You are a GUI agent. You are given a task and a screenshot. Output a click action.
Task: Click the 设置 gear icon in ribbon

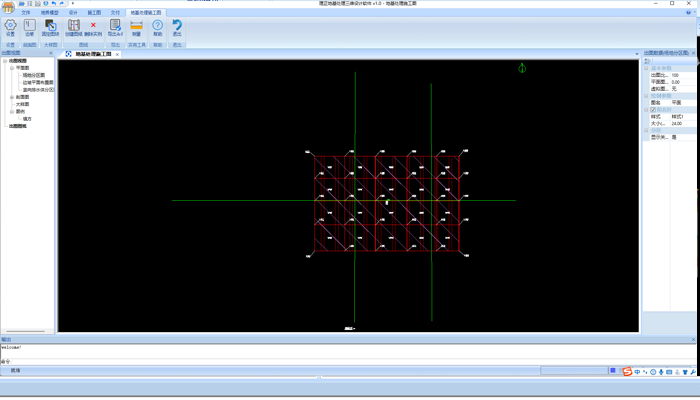(x=10, y=26)
